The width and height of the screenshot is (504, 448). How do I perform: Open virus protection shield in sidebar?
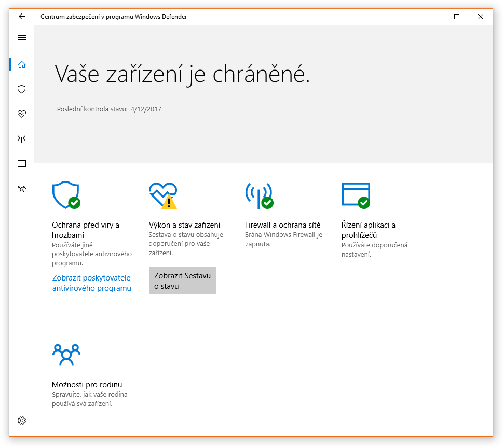(x=22, y=89)
